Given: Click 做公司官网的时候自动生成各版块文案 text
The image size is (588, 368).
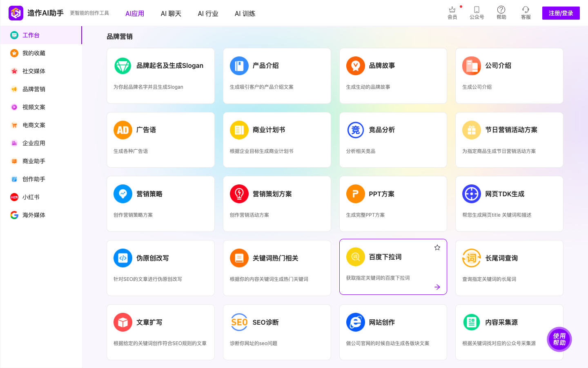Looking at the screenshot, I should (x=388, y=343).
